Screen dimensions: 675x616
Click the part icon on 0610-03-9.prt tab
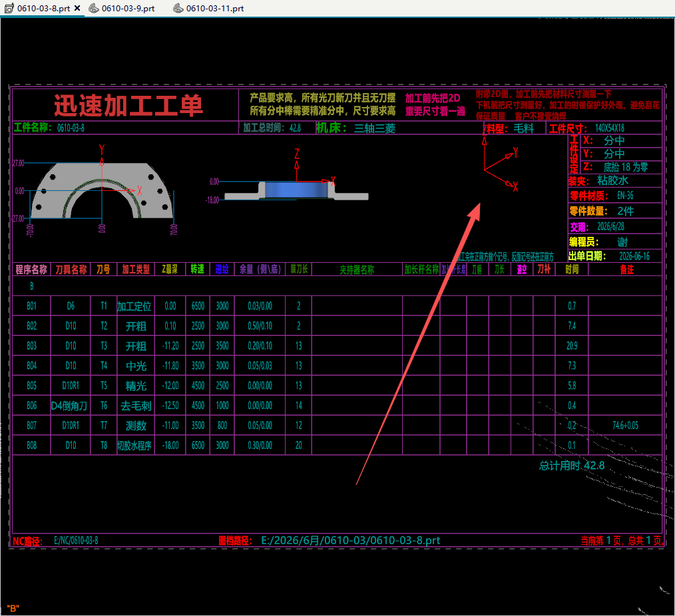(94, 8)
